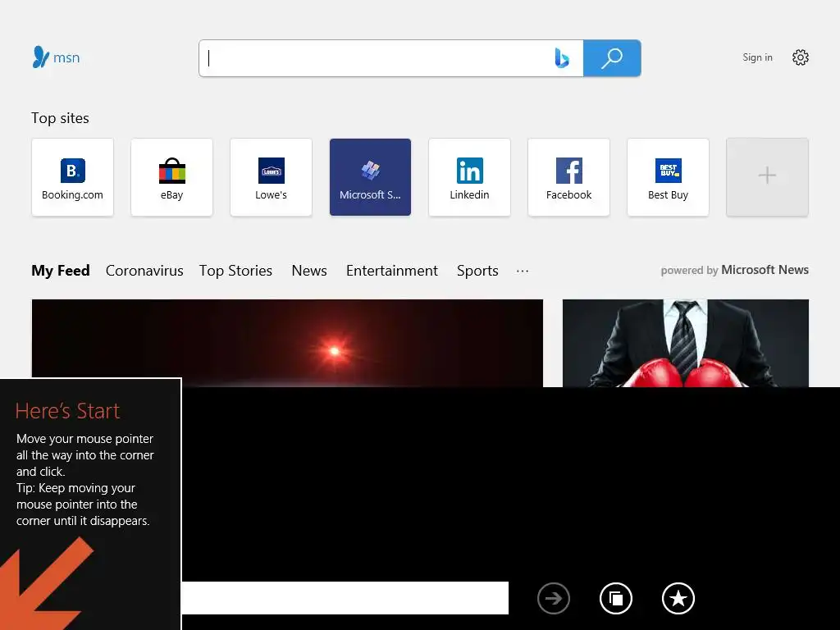840x630 pixels.
Task: Click the blue magnifier search button
Action: [x=612, y=58]
